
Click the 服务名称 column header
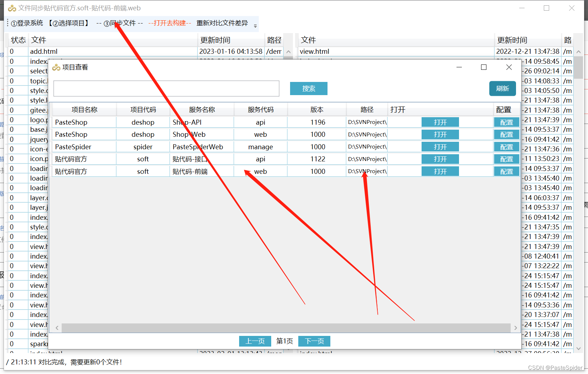pos(202,110)
